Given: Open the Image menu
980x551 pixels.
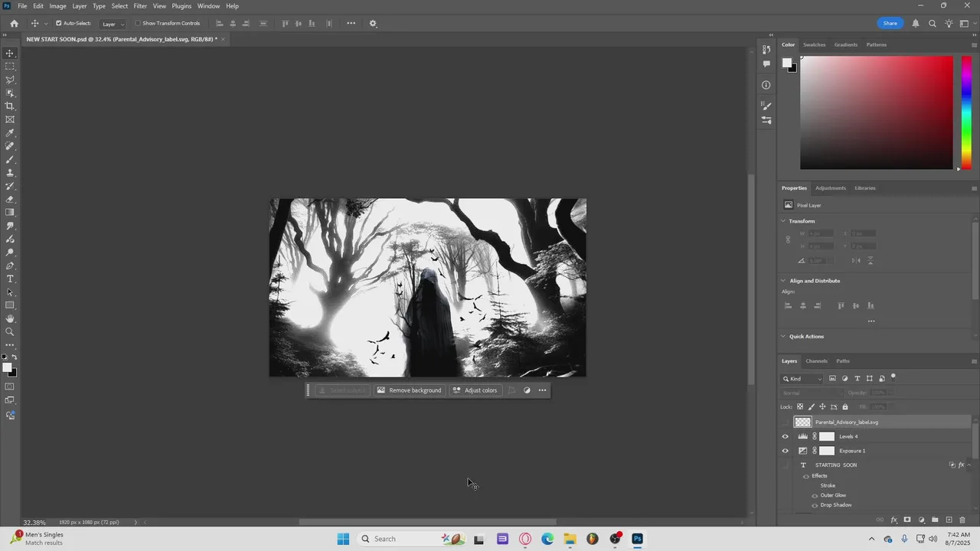Looking at the screenshot, I should 58,6.
